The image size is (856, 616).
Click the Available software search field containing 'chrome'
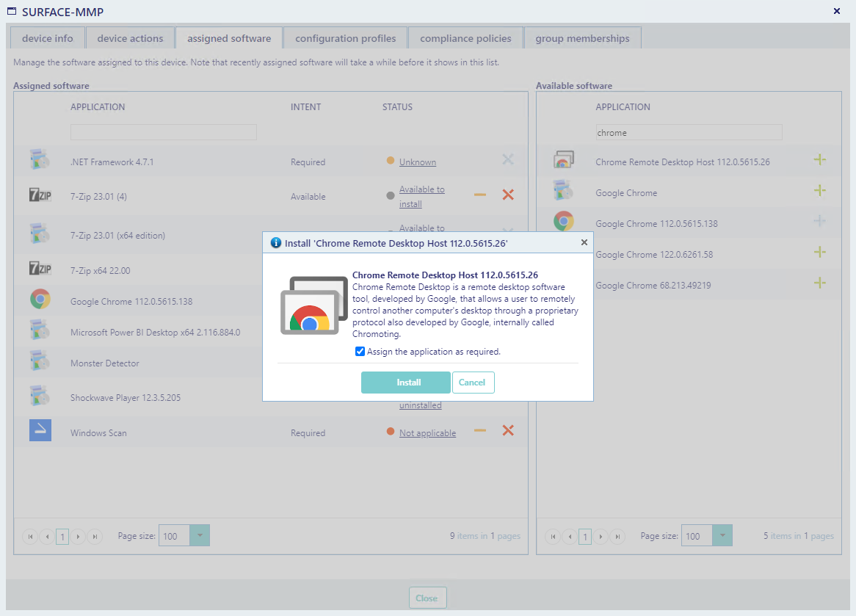[x=688, y=133]
